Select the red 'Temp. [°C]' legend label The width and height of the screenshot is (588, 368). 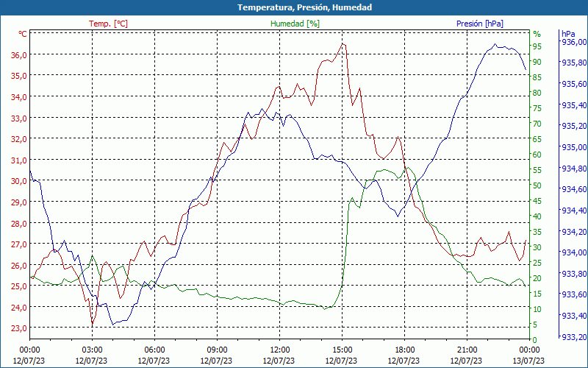[x=108, y=24]
